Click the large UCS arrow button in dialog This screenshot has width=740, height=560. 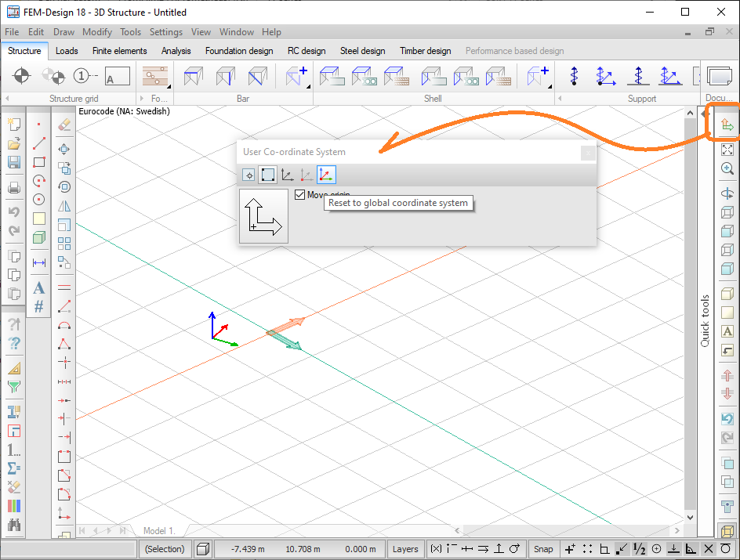pos(264,216)
